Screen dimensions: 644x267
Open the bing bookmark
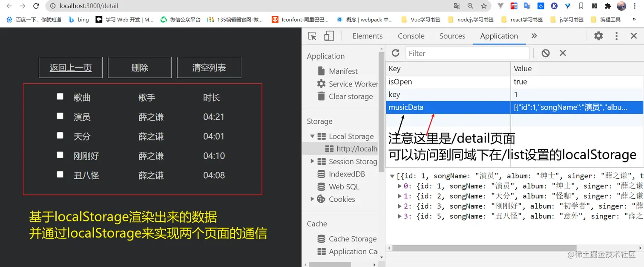79,20
